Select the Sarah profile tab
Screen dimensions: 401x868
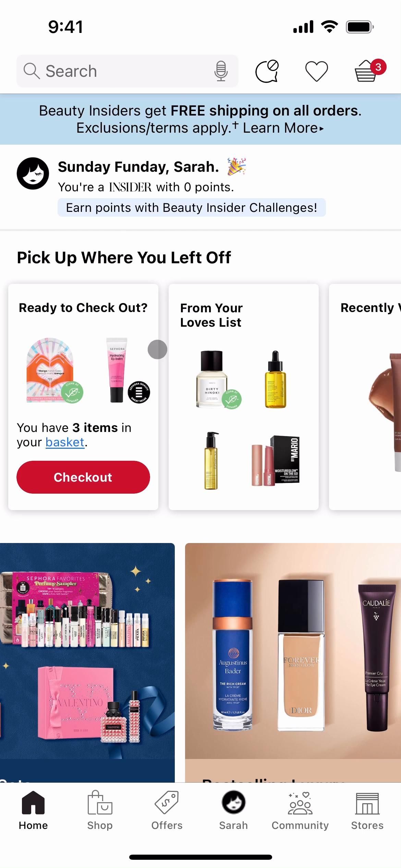point(233,810)
